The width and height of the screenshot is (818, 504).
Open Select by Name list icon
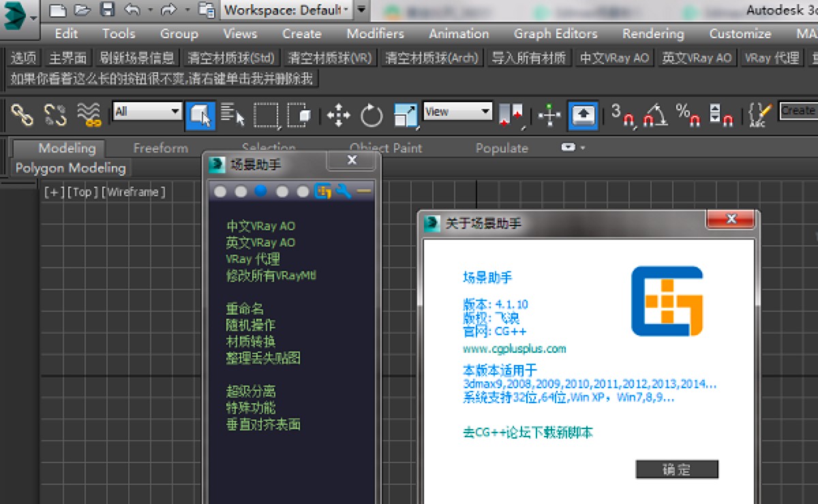[232, 115]
